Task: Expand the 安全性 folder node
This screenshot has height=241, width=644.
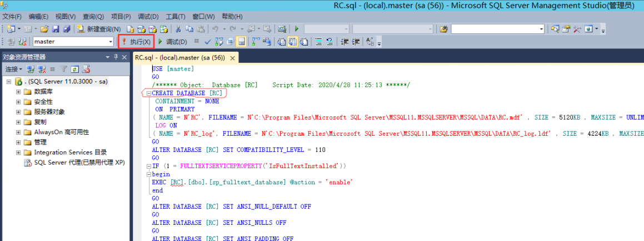Action: click(18, 102)
